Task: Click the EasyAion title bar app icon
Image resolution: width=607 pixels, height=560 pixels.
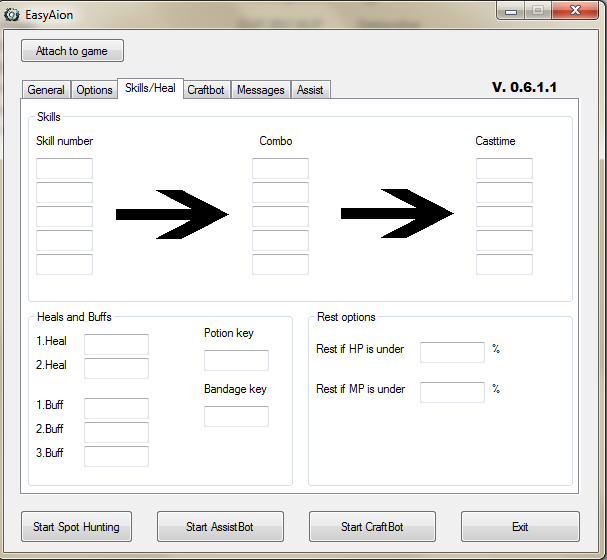Action: [x=13, y=13]
